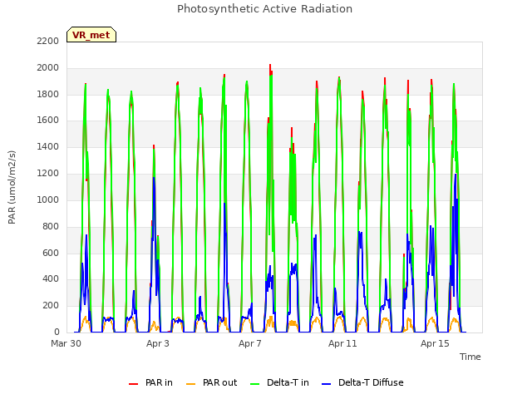Click the Apr 11 x-axis label
This screenshot has width=532, height=399.
[342, 343]
